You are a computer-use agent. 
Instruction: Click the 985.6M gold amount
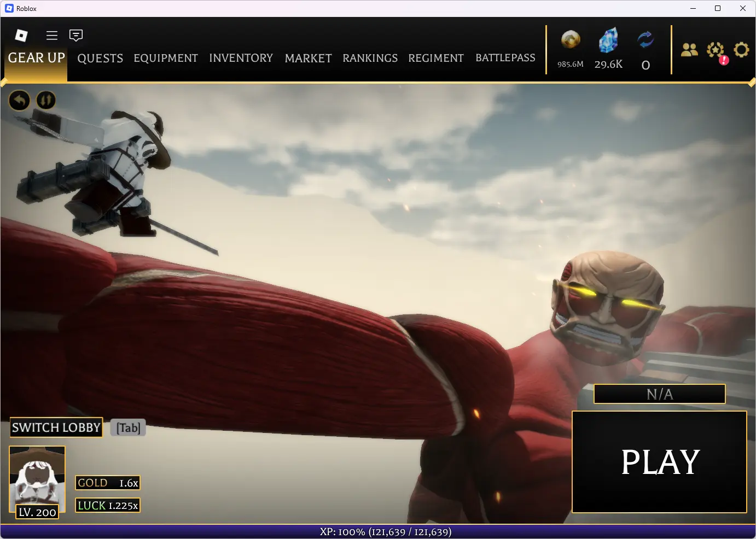point(571,64)
